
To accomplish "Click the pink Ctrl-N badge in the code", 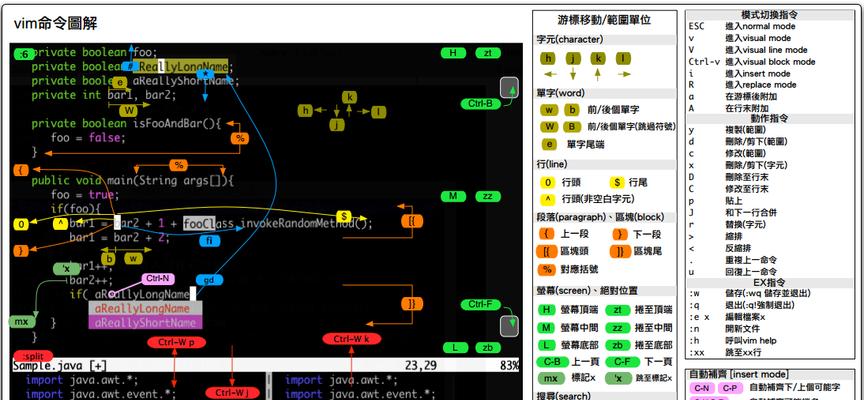I will pyautogui.click(x=158, y=279).
